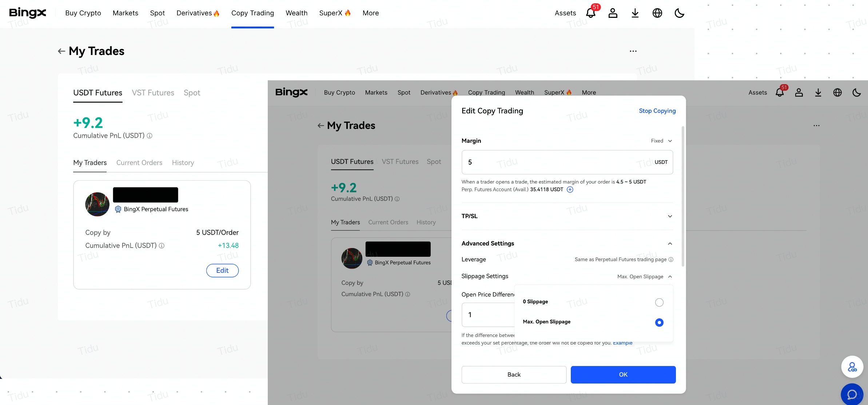This screenshot has height=405, width=868.
Task: Switch to Spot tab under My Trades
Action: click(x=192, y=93)
